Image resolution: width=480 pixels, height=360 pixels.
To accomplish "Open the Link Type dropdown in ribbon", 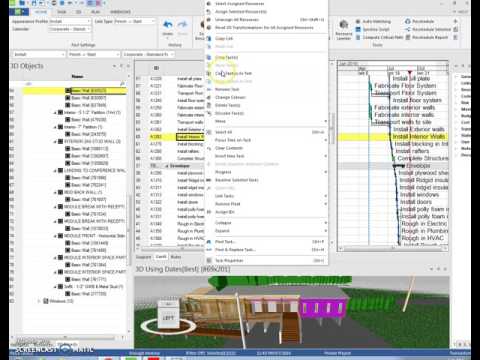I will tap(135, 21).
